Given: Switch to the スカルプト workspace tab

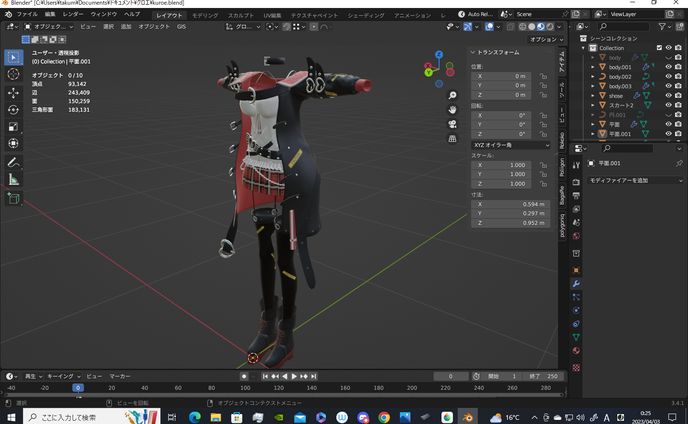Looking at the screenshot, I should point(240,15).
